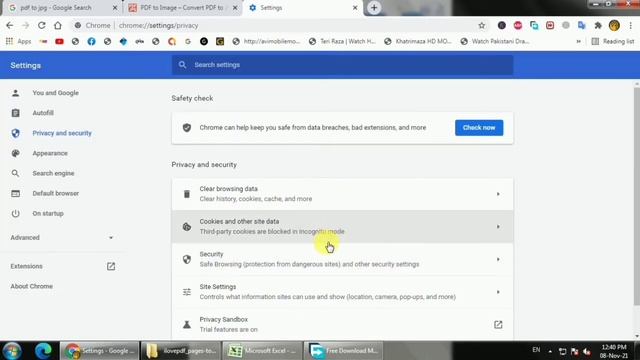Image resolution: width=640 pixels, height=360 pixels.
Task: Launch Microsoft Edge from the taskbar
Action: click(x=43, y=351)
